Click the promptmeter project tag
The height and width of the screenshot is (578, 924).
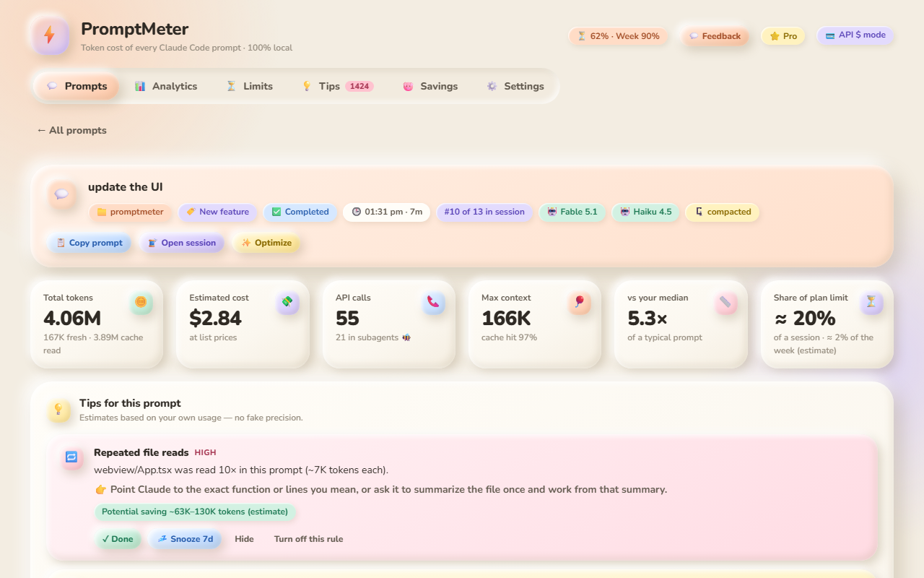point(131,212)
